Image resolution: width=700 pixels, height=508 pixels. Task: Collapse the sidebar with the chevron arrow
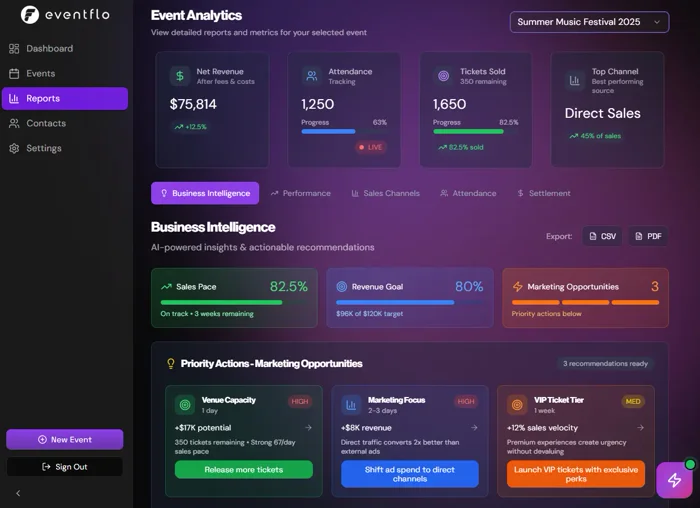click(18, 493)
